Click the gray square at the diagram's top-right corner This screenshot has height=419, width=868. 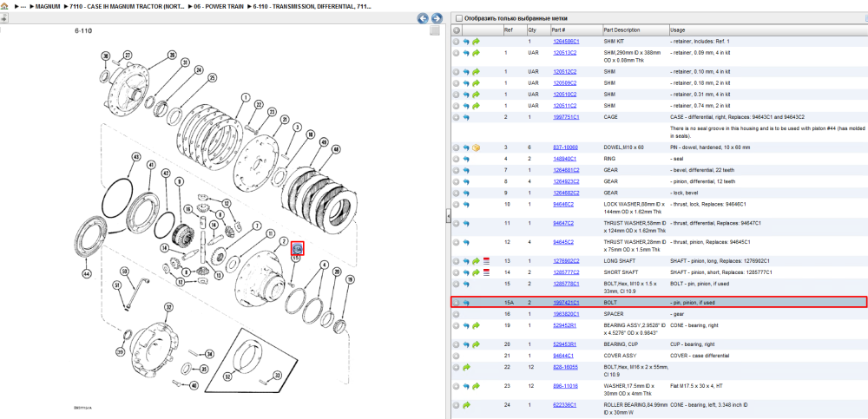point(435,30)
